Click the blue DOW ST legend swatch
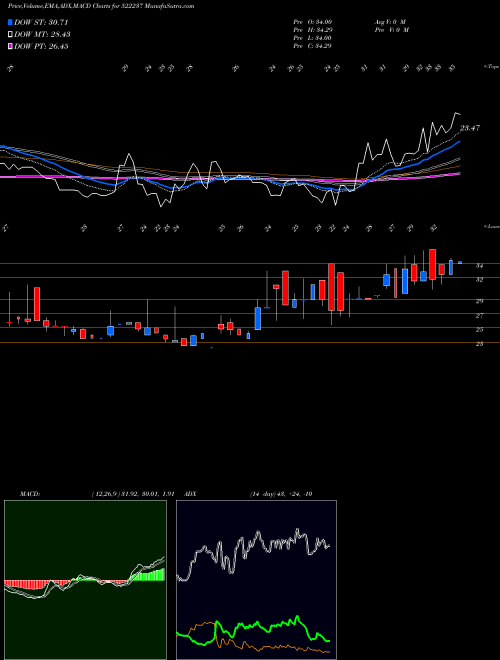The width and height of the screenshot is (500, 660). pyautogui.click(x=10, y=22)
